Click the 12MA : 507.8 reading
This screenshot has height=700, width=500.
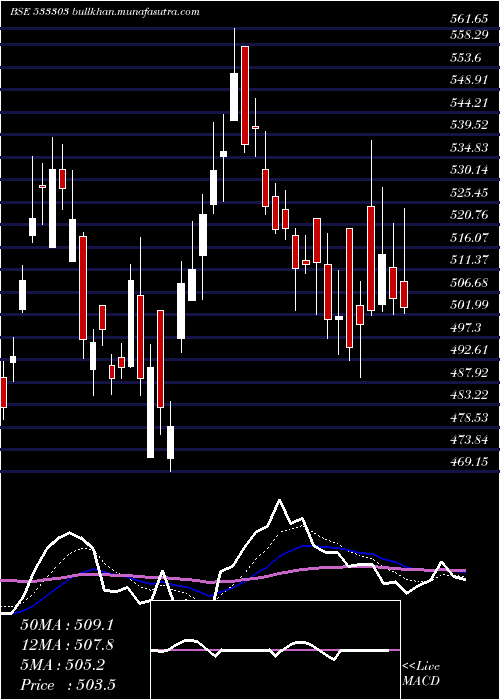click(x=67, y=645)
